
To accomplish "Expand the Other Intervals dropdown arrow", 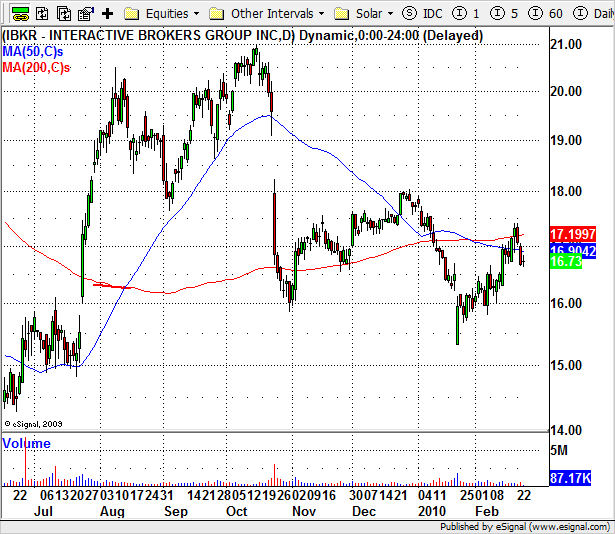I will (322, 14).
